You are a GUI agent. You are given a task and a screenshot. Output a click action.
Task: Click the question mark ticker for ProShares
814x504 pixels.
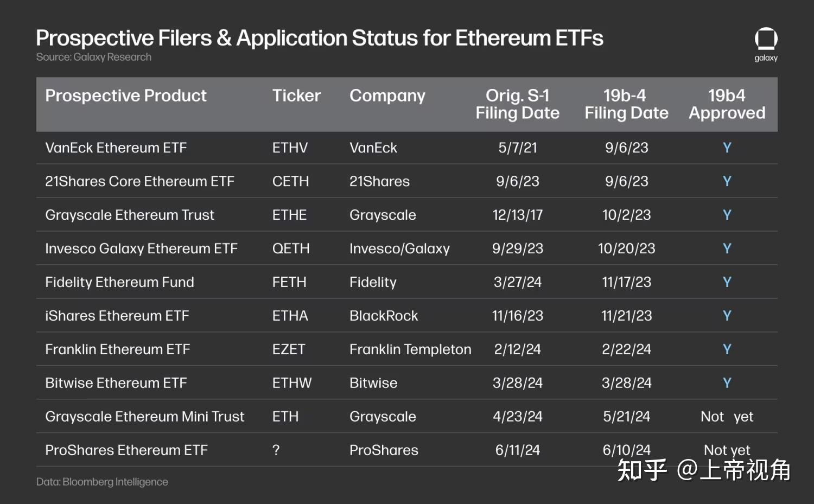pyautogui.click(x=276, y=450)
